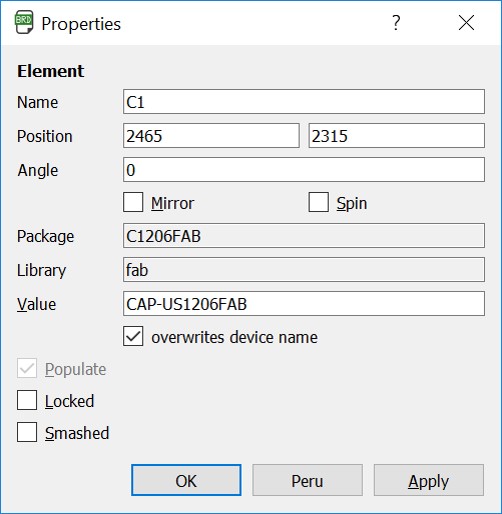Focus the Name field containing C1
This screenshot has width=502, height=514.
point(304,102)
